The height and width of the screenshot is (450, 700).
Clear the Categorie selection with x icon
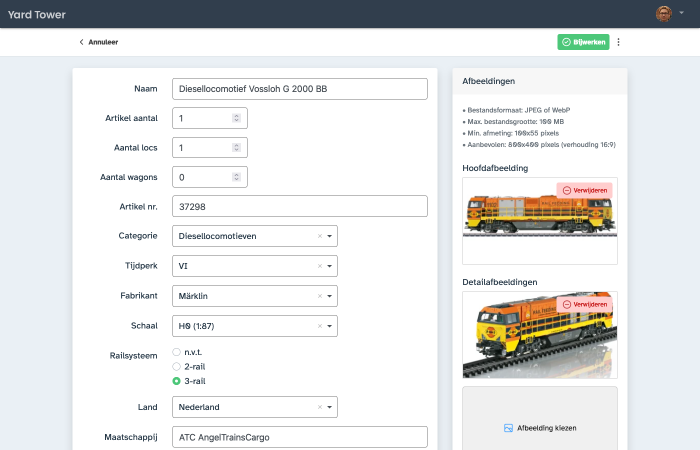pos(320,236)
